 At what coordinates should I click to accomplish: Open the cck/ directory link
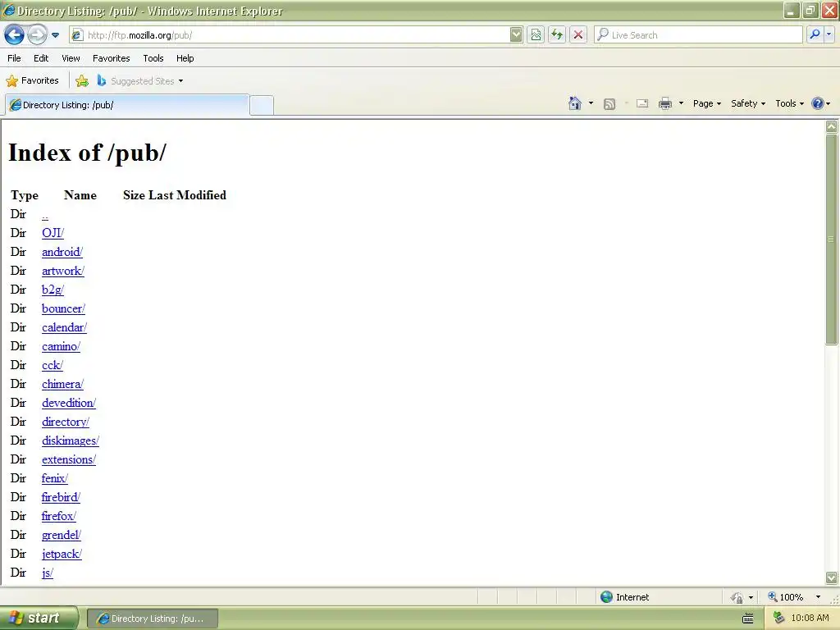[52, 365]
